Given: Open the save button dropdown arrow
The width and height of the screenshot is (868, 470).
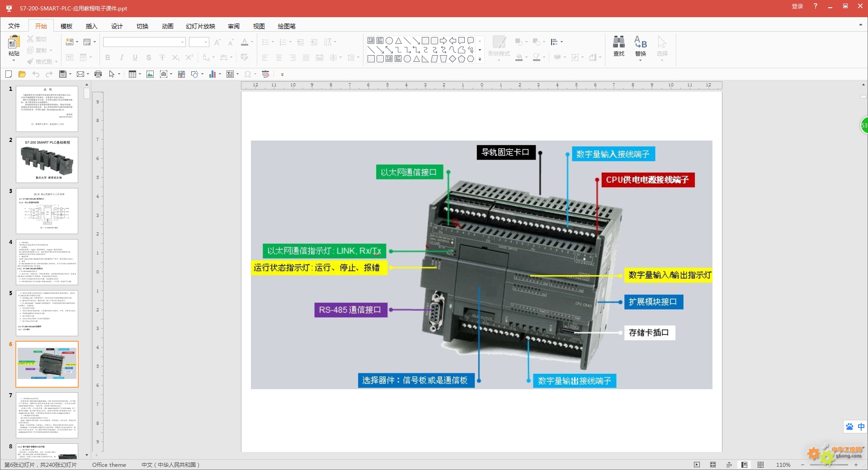Looking at the screenshot, I should coord(70,74).
